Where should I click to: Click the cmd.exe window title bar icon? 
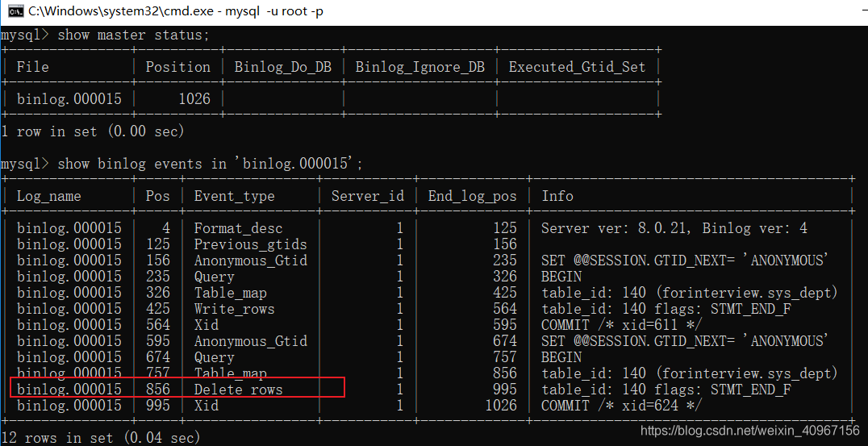pyautogui.click(x=15, y=11)
